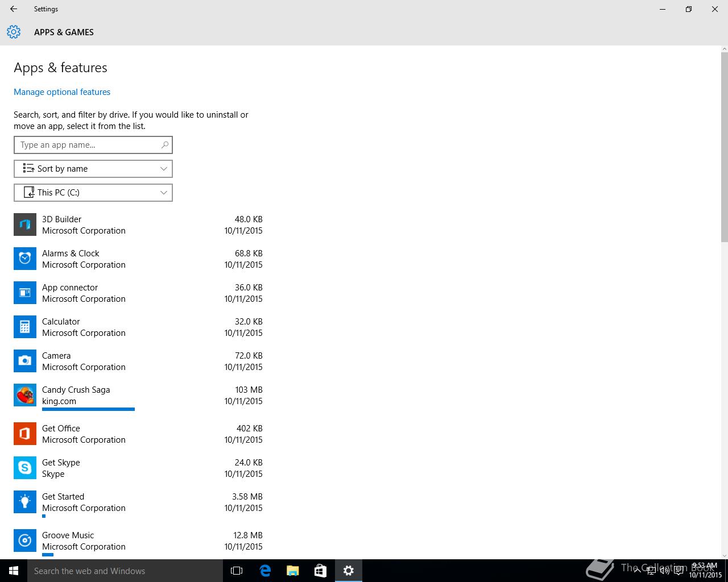Select the Groove Music entry name
728x582 pixels.
[68, 535]
